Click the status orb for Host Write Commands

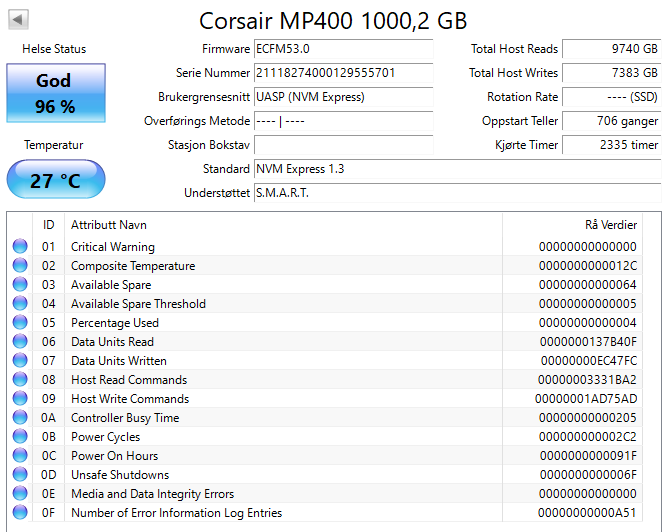pyautogui.click(x=20, y=399)
